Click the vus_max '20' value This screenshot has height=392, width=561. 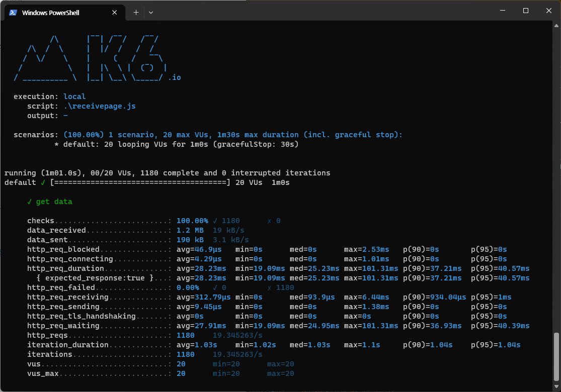[x=181, y=374]
